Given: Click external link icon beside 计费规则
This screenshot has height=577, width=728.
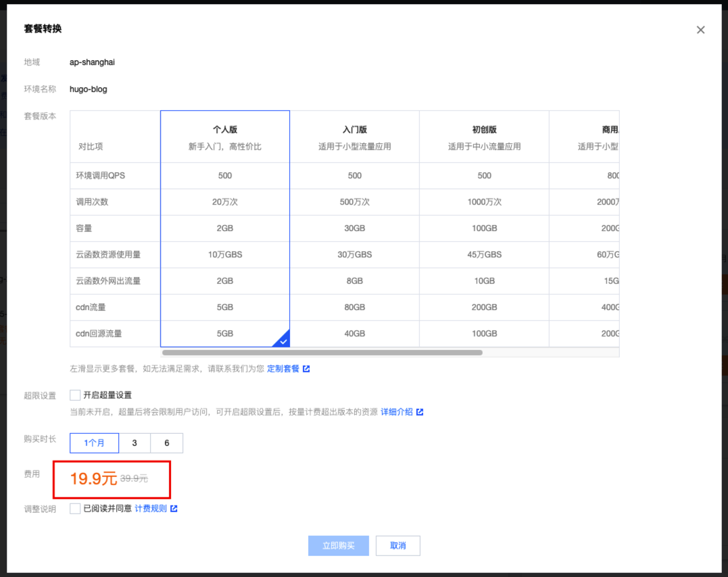Looking at the screenshot, I should [x=174, y=509].
